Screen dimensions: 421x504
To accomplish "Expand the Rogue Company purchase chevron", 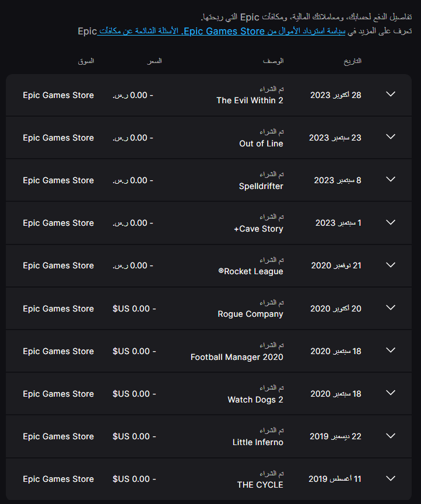I will (x=391, y=308).
